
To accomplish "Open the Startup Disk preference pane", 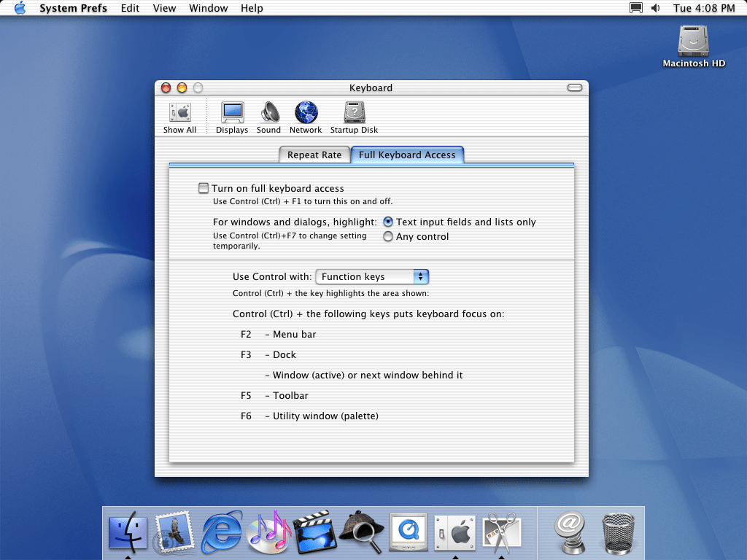I will click(354, 117).
